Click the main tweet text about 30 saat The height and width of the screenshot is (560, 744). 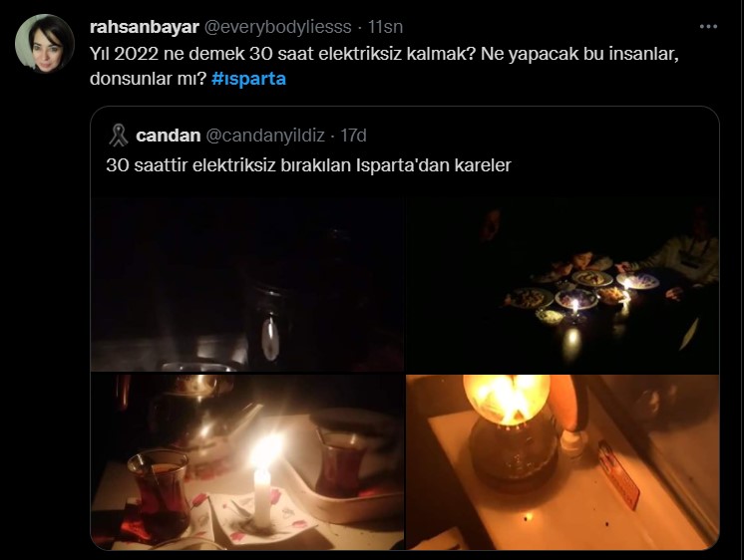pos(384,67)
